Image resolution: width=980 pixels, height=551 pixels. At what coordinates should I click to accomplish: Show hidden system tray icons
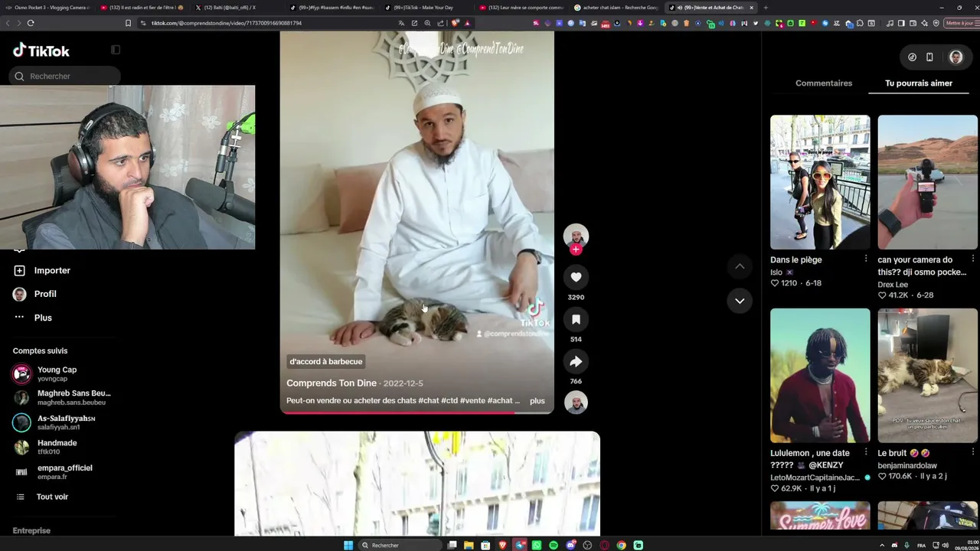pyautogui.click(x=882, y=545)
